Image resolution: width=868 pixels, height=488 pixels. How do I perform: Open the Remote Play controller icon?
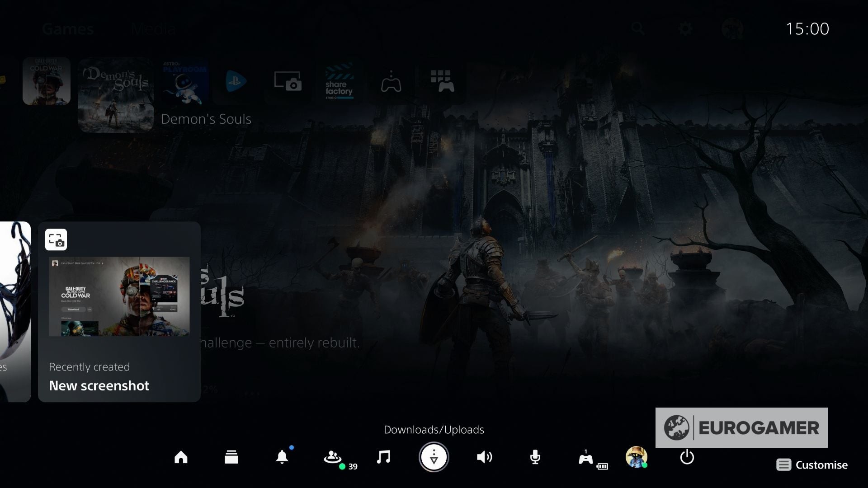click(391, 82)
